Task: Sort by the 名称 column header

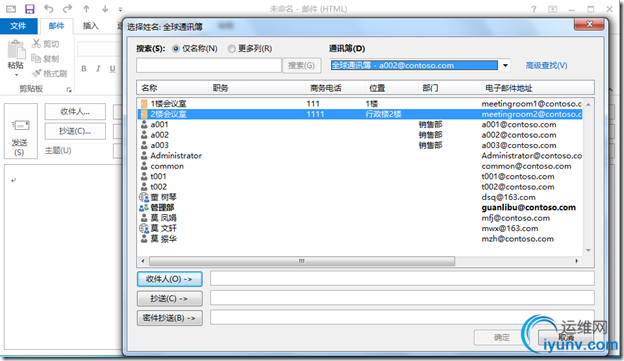Action: (x=172, y=88)
